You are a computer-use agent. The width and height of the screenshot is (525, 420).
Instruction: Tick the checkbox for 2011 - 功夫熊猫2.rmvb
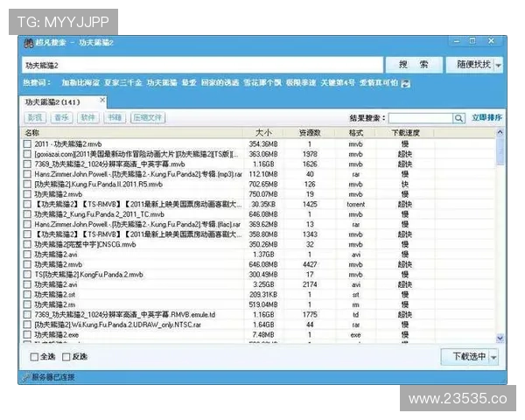point(27,144)
